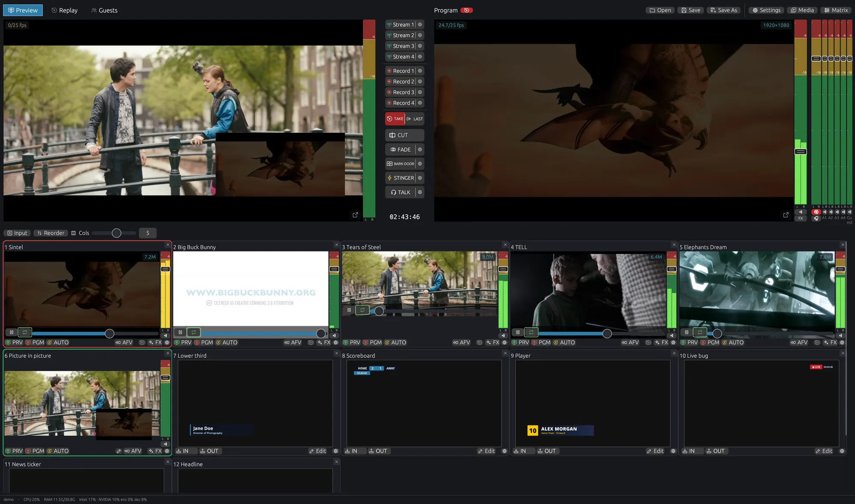
Task: Open STINGER transition settings gear
Action: (x=420, y=178)
